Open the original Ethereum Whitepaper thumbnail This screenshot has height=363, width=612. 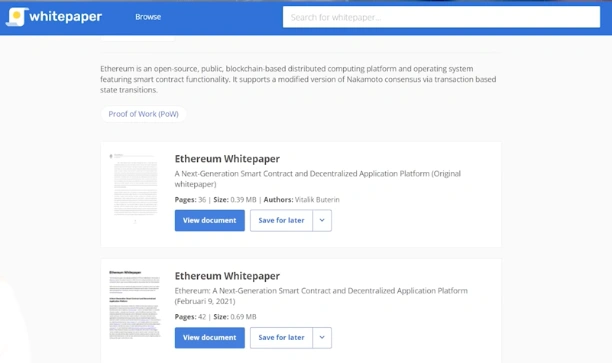click(135, 188)
